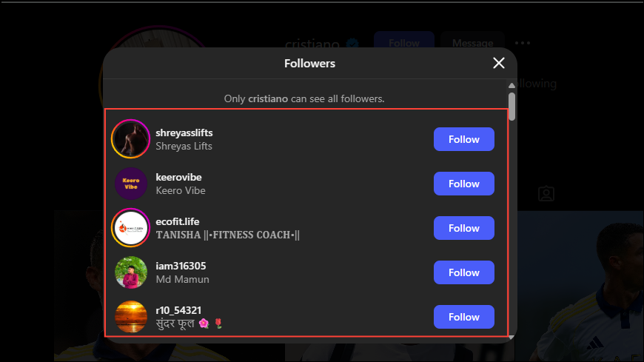Screen dimensions: 644x362
Task: Open the r10_54321 username link
Action: pos(178,310)
